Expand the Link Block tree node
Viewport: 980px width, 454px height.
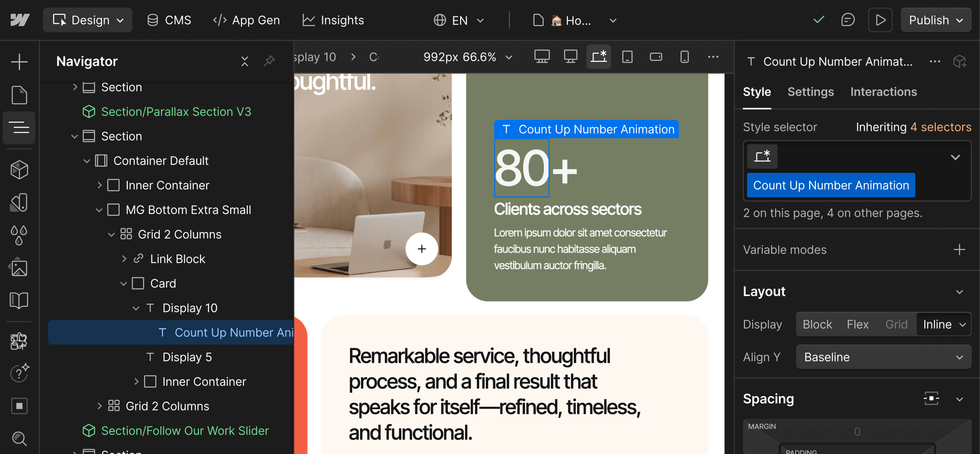124,259
